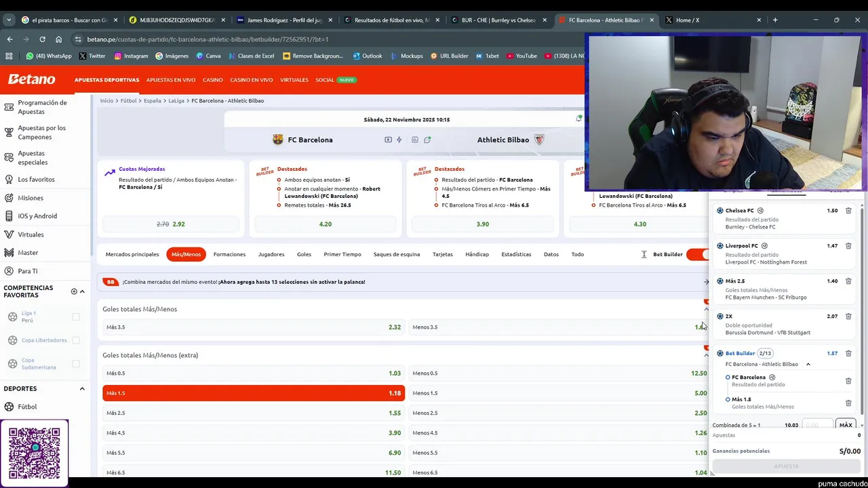This screenshot has width=868, height=488.
Task: Open Casino en Vivo menu
Action: (252, 80)
